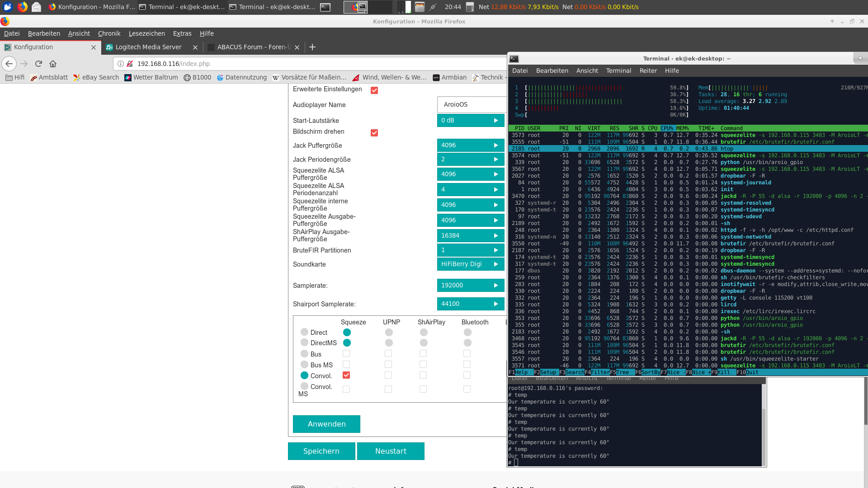This screenshot has width=868, height=488.
Task: Toggle Erweiterte Einstellungen checkbox
Action: click(x=374, y=90)
